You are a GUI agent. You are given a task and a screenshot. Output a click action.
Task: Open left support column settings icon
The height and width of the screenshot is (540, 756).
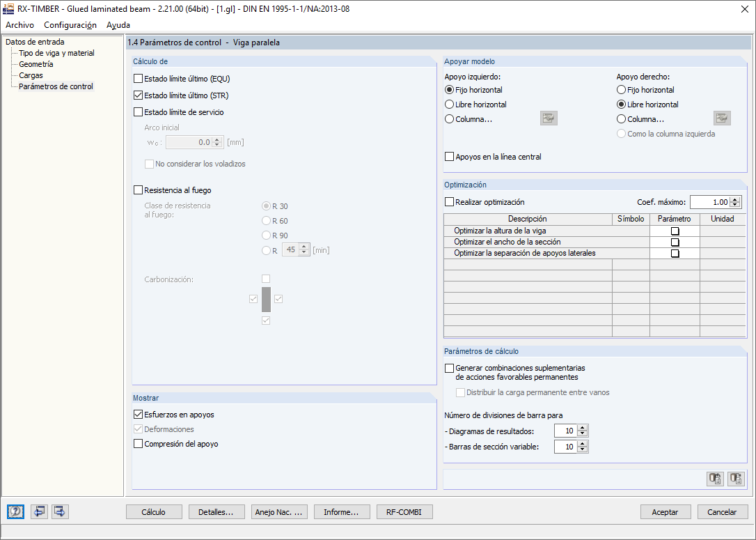tap(549, 118)
